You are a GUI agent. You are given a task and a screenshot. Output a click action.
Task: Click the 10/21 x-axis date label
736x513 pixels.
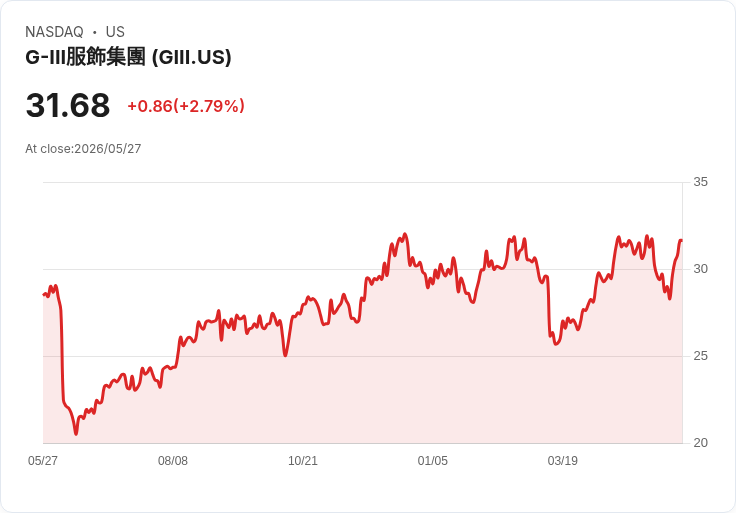click(303, 460)
